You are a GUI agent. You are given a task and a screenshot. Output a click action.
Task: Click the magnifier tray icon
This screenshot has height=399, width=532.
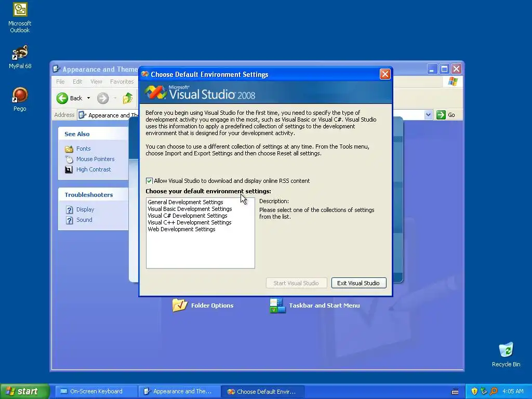(x=494, y=391)
